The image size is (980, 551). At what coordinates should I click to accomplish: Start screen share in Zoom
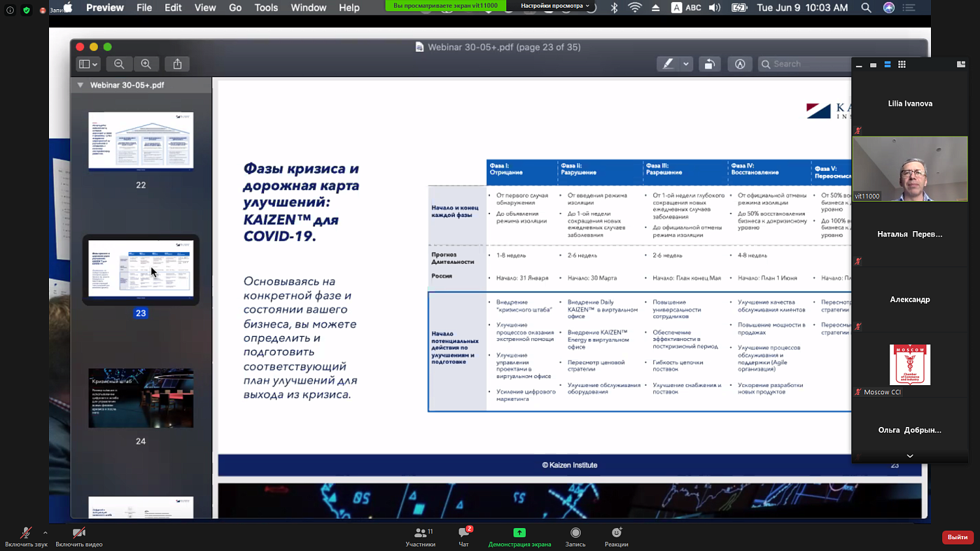(519, 537)
